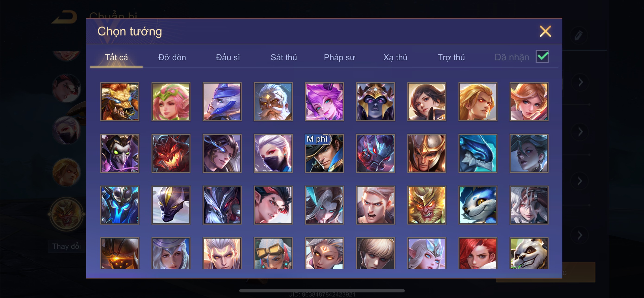
Task: Open the 'Sát thủ' tab
Action: [x=284, y=57]
